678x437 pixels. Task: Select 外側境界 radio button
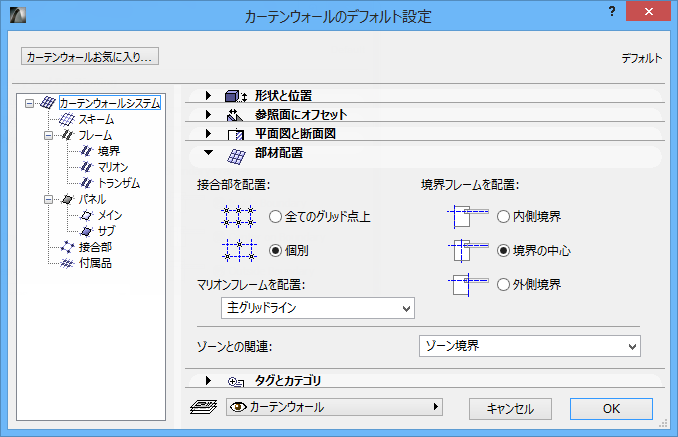503,284
